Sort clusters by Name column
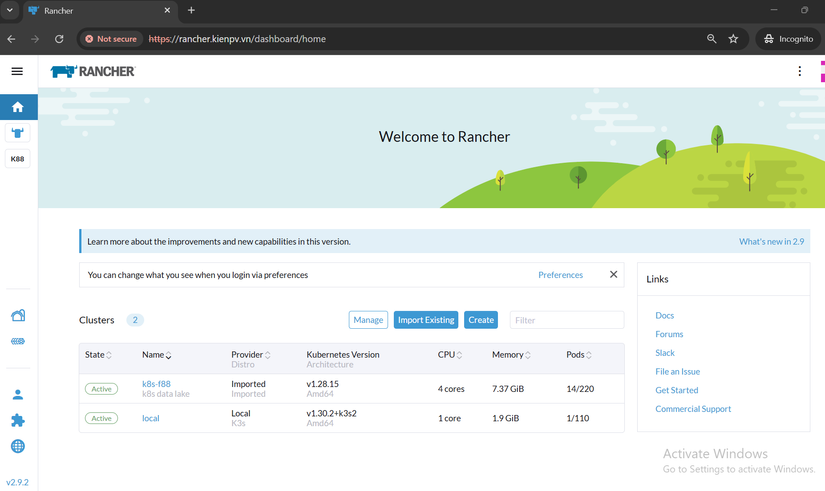 (x=156, y=355)
